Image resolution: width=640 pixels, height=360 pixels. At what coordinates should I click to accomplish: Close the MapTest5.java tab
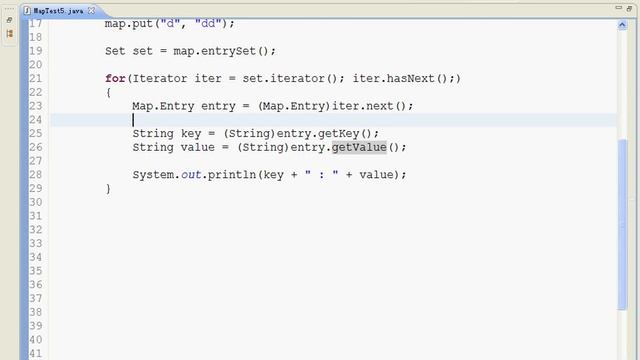91,11
